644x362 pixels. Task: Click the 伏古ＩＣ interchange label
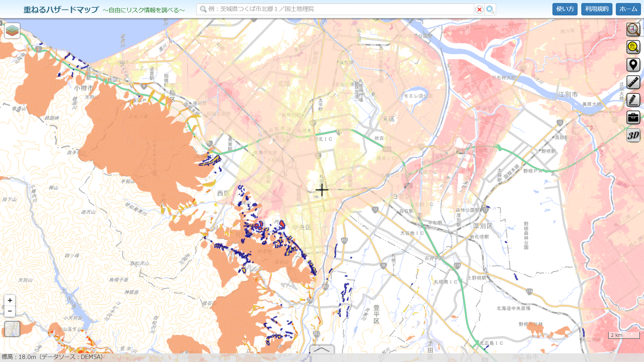click(384, 138)
